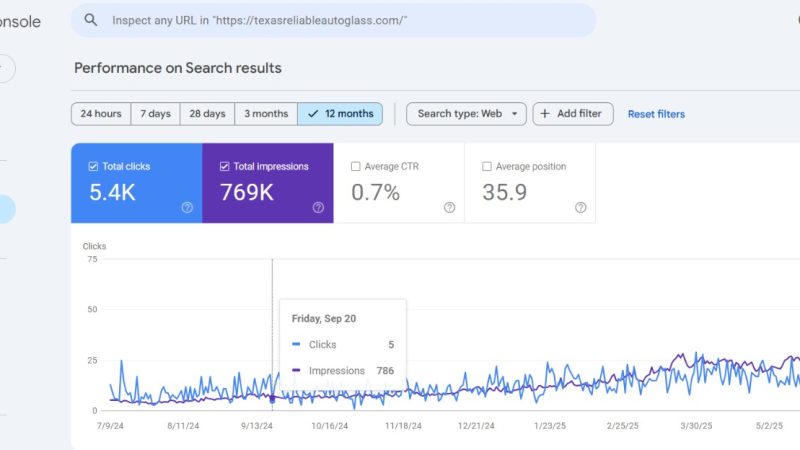Click checkmark icon on 12 months chip

click(x=313, y=114)
